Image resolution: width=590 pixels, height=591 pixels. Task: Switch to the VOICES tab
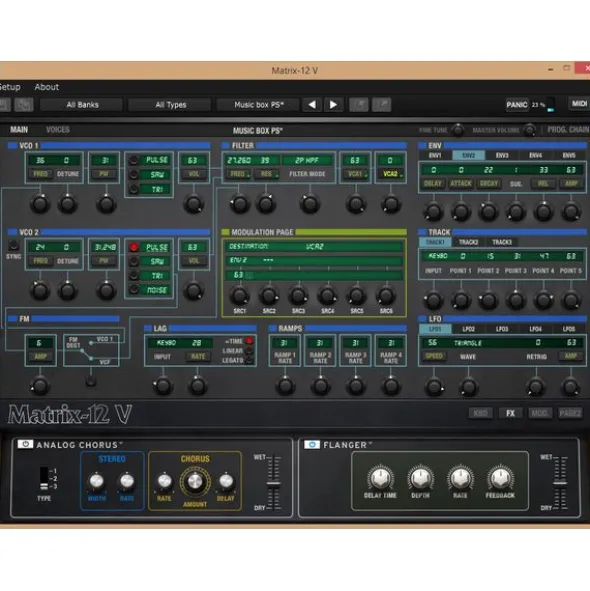[x=58, y=130]
